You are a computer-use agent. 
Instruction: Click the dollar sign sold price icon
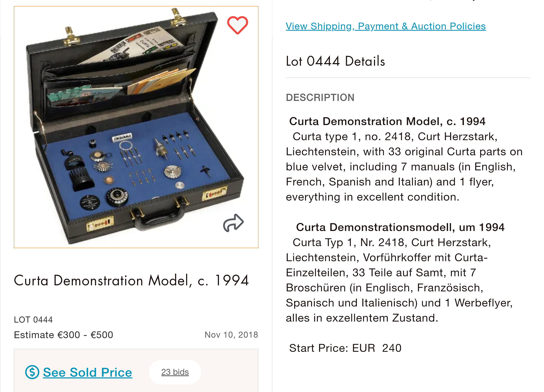coord(32,372)
